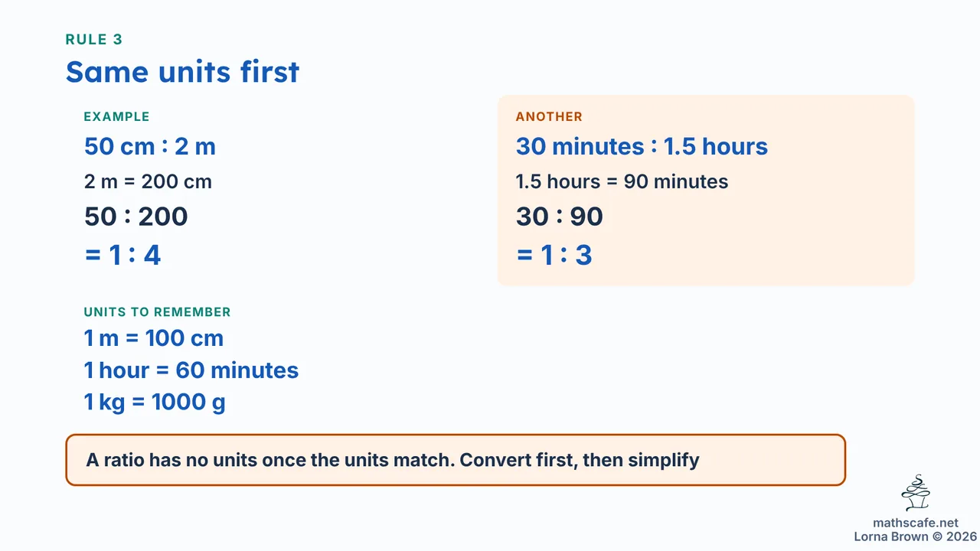Select the 'Same units first' title
This screenshot has width=980, height=551.
182,72
